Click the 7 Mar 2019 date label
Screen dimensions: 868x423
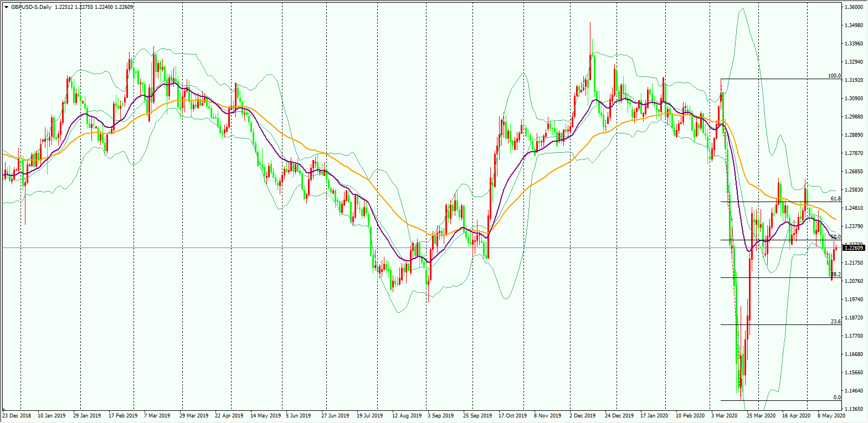coord(158,415)
